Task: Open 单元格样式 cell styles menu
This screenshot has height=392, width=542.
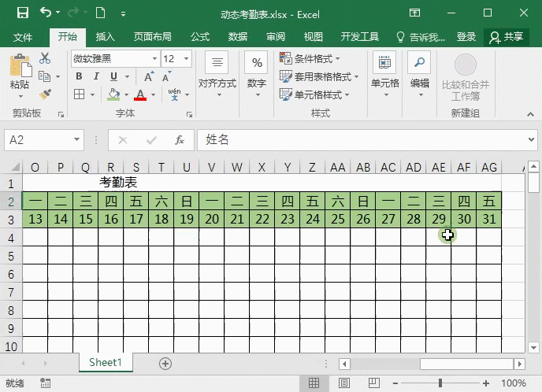Action: (314, 94)
